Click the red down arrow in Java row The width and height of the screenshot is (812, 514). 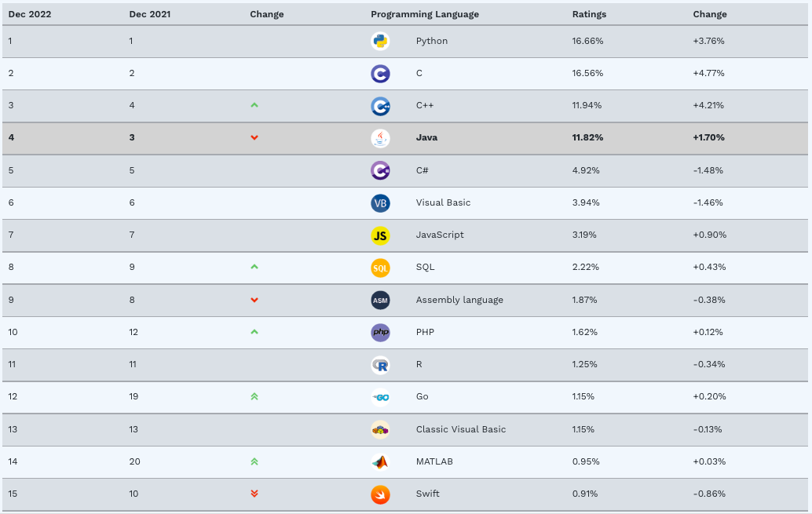[x=254, y=138]
